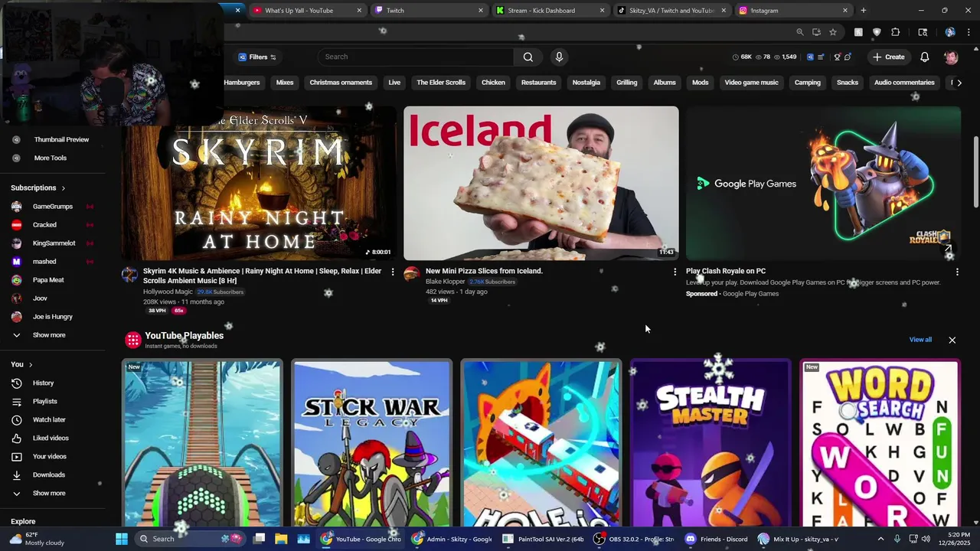Switch to the Stream - Kick Dashboard tab
This screenshot has width=980, height=551.
(550, 11)
